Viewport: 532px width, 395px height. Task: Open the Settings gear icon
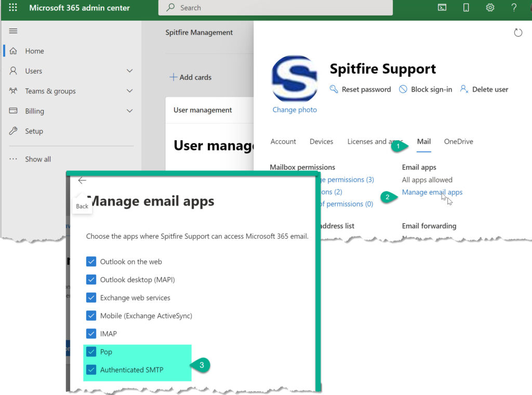coord(490,7)
